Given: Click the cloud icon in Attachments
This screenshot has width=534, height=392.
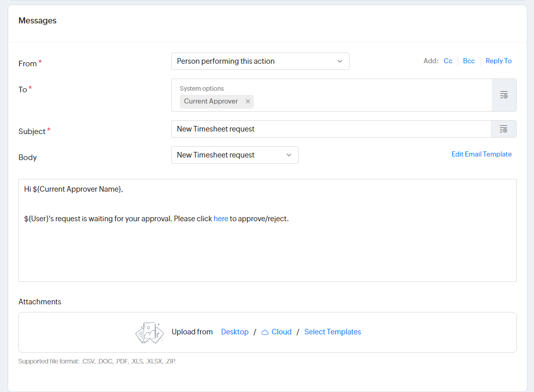Looking at the screenshot, I should pos(265,332).
